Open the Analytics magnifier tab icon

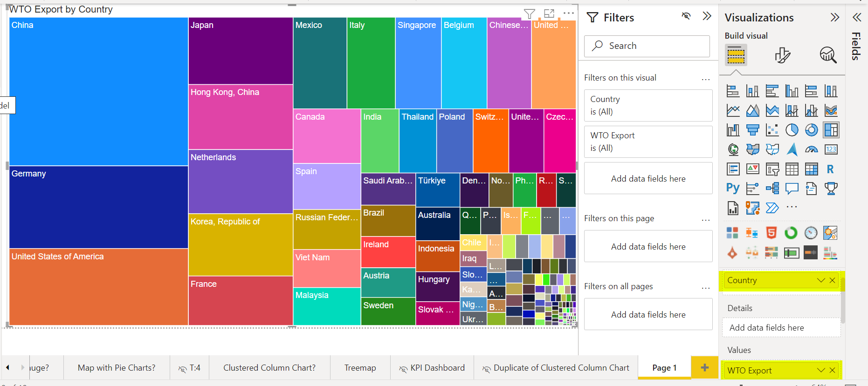828,55
